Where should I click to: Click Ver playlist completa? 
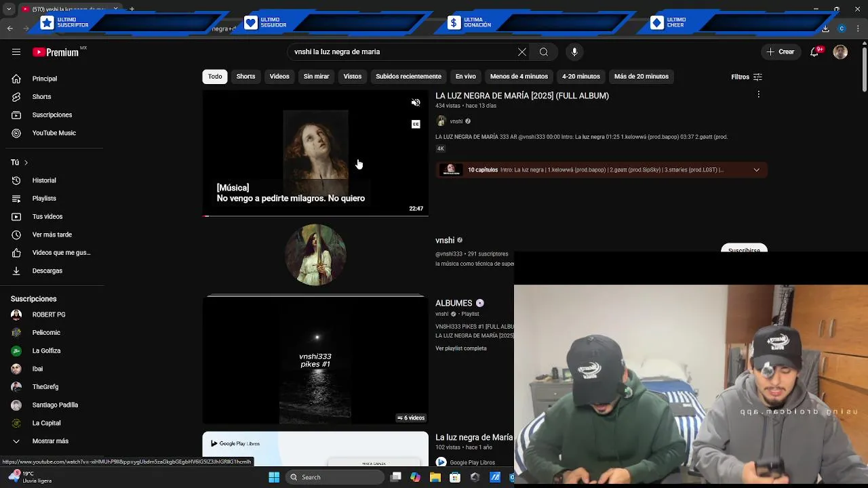coord(461,348)
